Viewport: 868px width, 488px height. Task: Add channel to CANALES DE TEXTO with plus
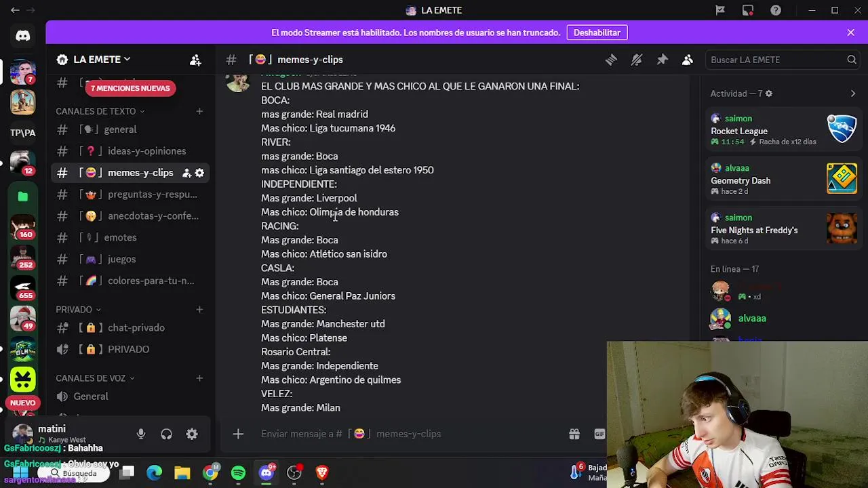(x=199, y=111)
